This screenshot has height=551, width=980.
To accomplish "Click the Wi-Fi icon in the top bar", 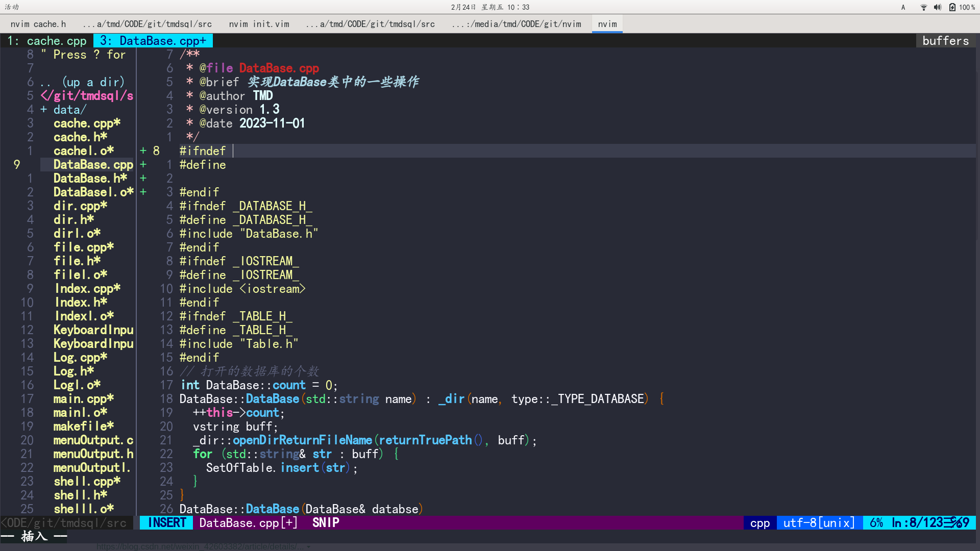I will (923, 7).
